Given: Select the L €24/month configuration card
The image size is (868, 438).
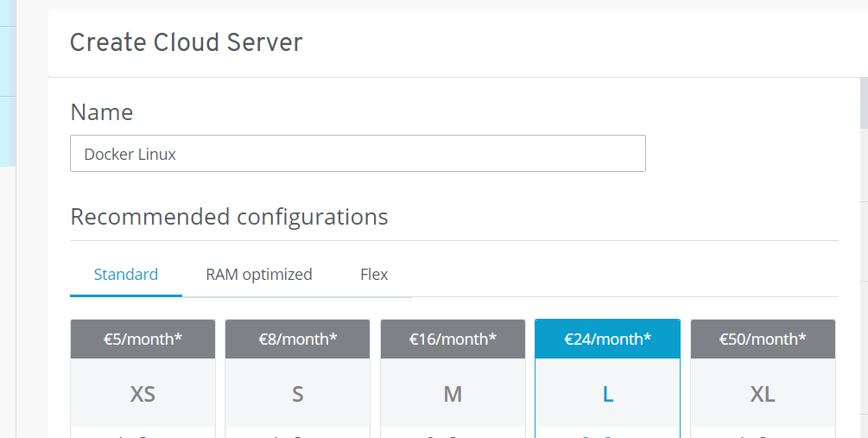Looking at the screenshot, I should (x=608, y=378).
